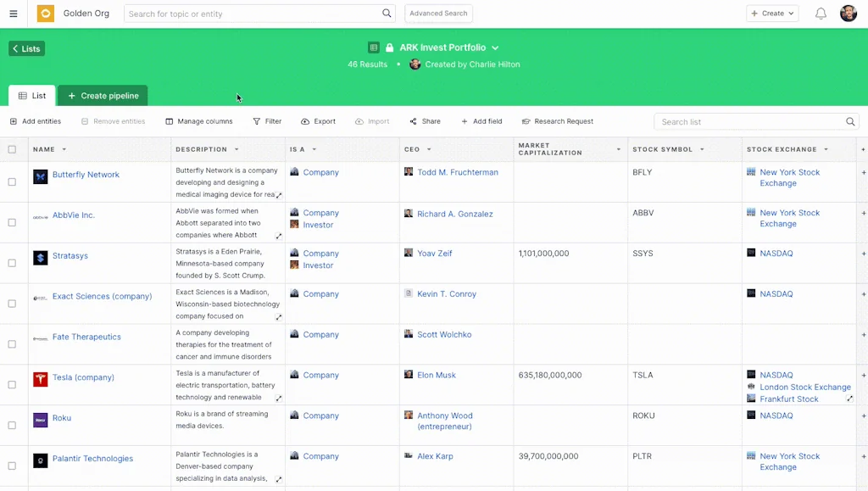
Task: Click the Golden Org logo icon
Action: click(x=45, y=14)
